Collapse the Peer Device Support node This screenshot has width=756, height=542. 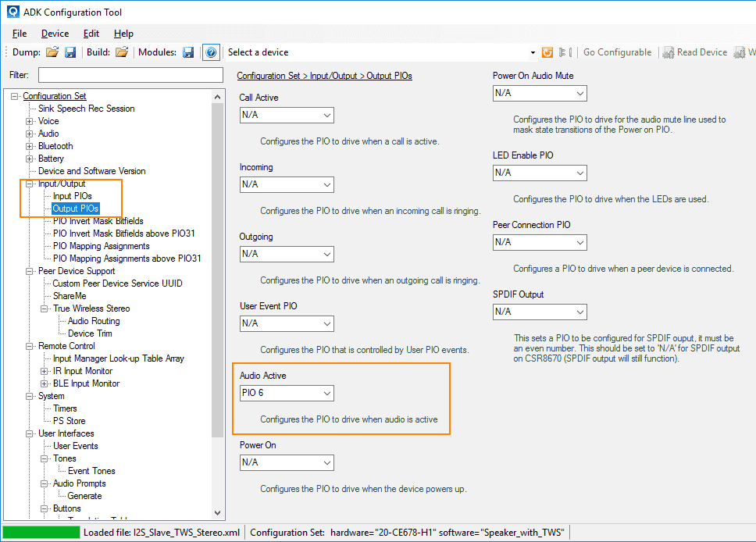coord(30,271)
